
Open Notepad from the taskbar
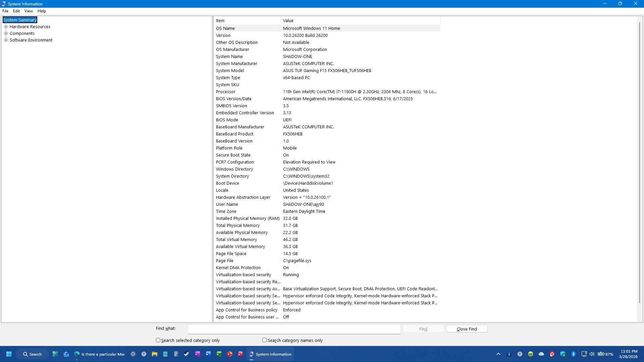[x=165, y=354]
